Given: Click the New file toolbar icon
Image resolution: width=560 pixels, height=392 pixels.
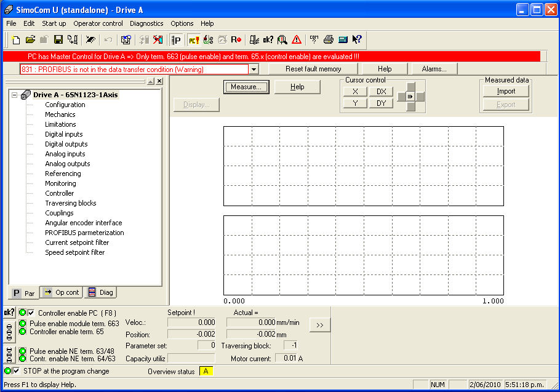Looking at the screenshot, I should tap(16, 39).
